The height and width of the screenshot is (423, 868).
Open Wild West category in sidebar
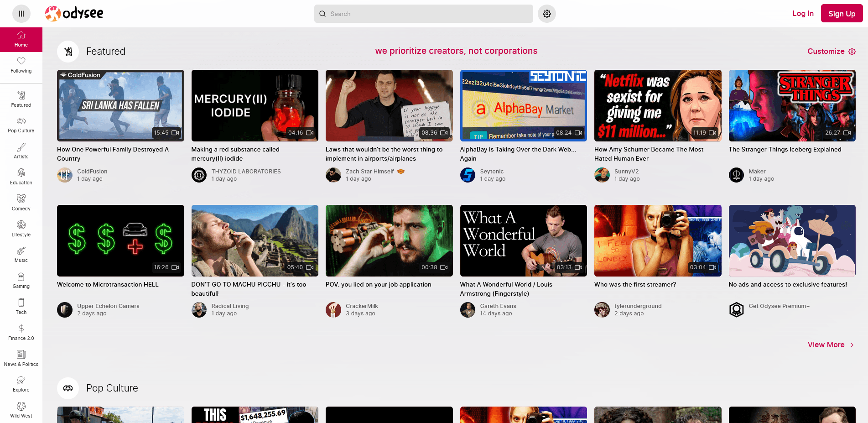tap(21, 410)
